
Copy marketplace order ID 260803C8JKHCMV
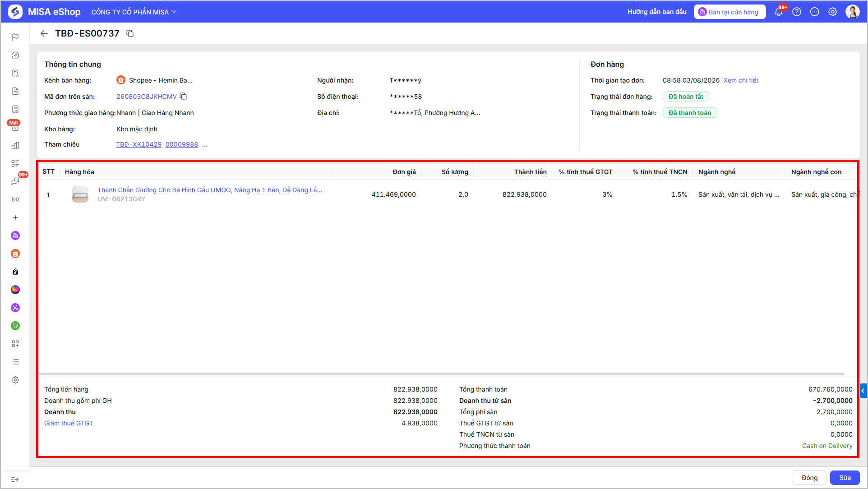click(x=183, y=96)
